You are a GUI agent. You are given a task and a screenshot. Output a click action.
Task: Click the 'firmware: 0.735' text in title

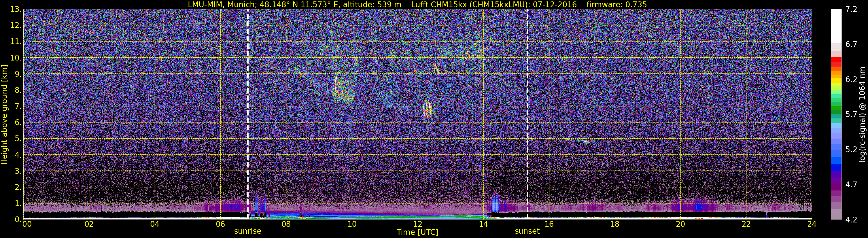pos(617,5)
